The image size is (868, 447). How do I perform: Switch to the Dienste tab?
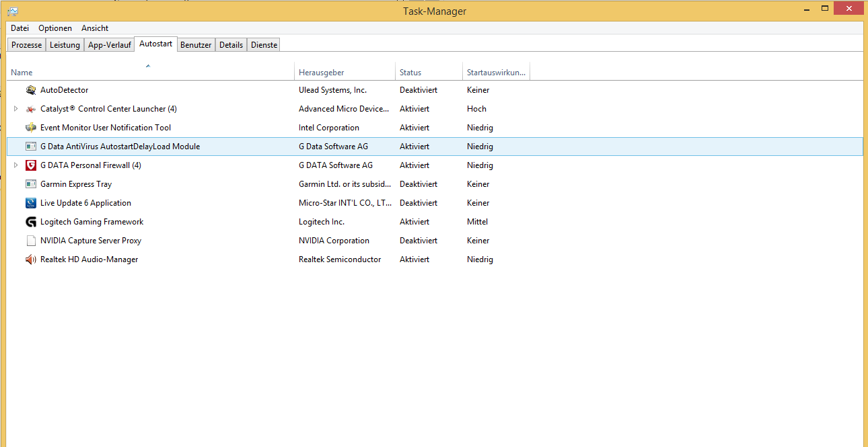point(264,45)
